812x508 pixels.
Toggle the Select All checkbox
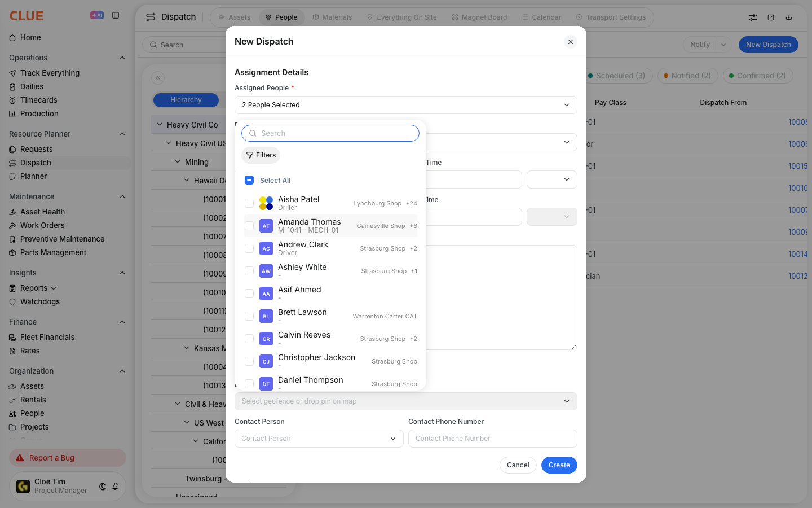point(249,181)
